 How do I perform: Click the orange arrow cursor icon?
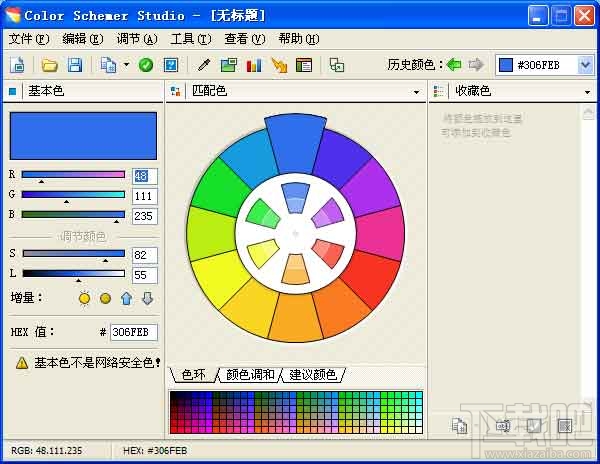click(279, 65)
